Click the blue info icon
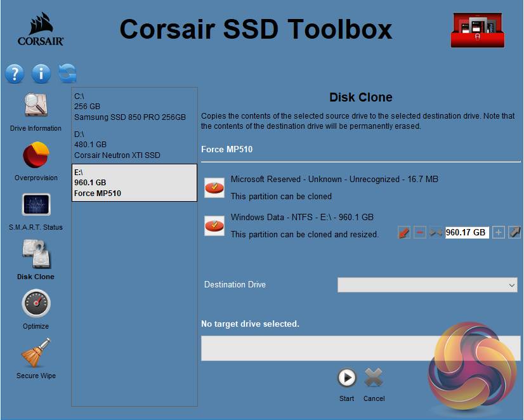 point(41,74)
